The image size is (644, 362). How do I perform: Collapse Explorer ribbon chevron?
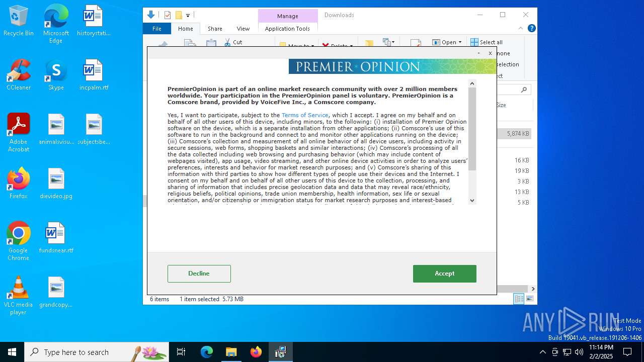(x=521, y=28)
